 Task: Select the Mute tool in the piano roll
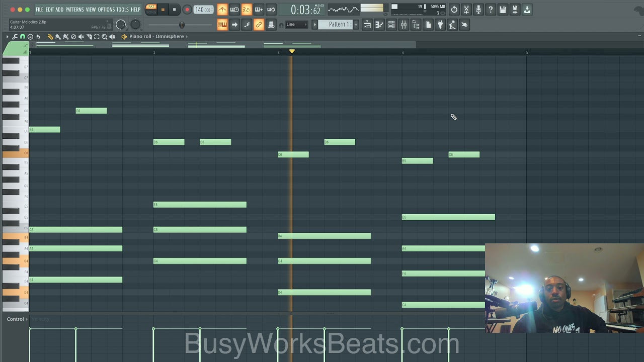pyautogui.click(x=81, y=37)
